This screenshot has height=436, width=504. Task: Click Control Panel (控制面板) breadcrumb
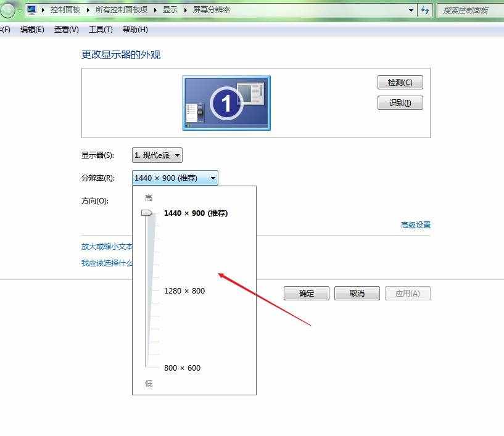click(65, 10)
